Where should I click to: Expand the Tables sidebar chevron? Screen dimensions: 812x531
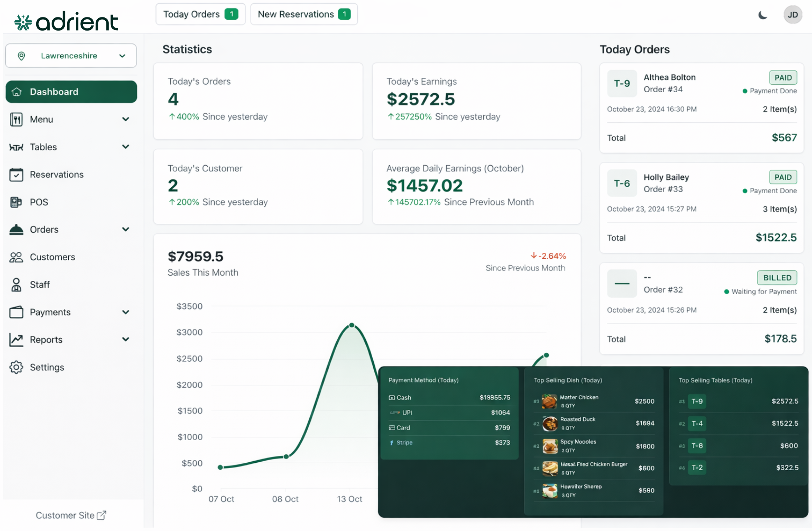click(x=126, y=147)
